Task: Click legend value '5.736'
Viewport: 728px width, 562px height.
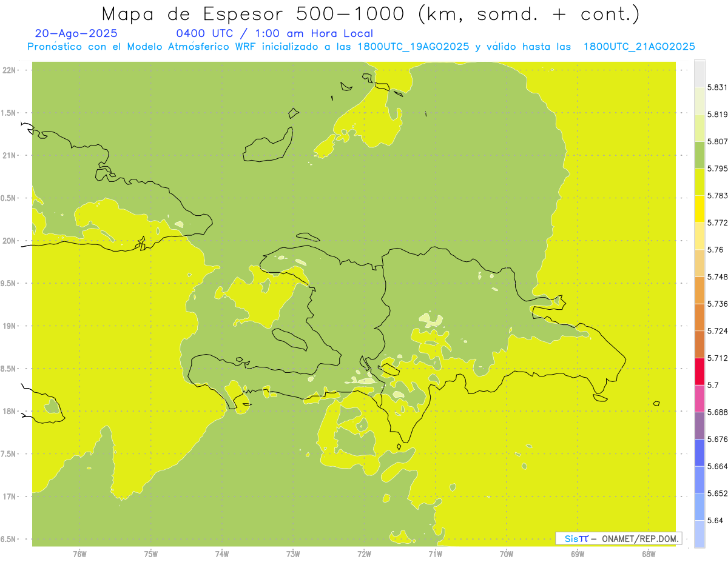Action: point(717,304)
